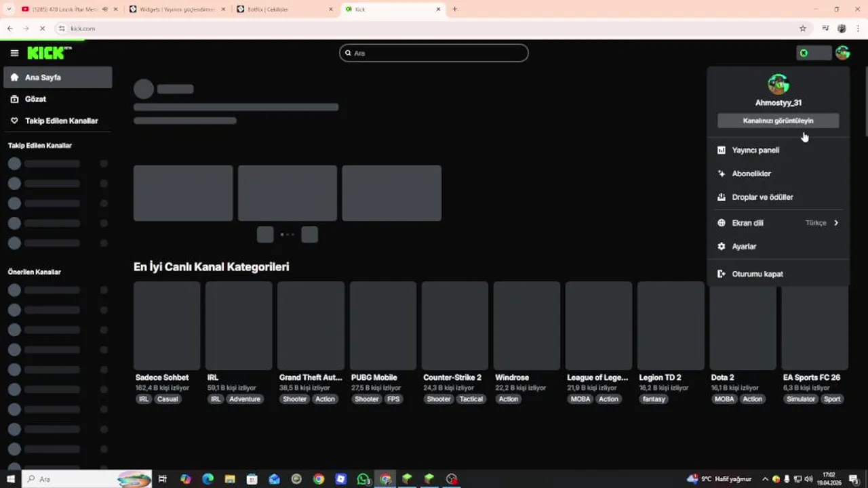This screenshot has height=488, width=868.
Task: Click the next carousel arrow button
Action: coord(309,235)
